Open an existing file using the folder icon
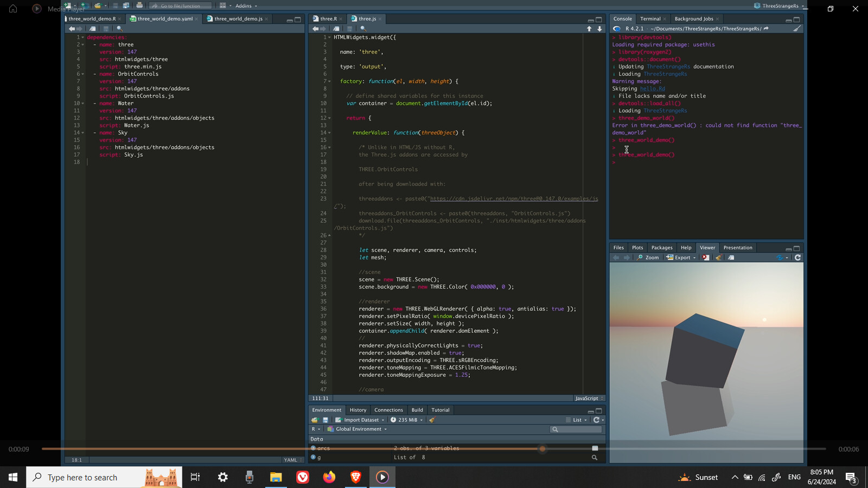The width and height of the screenshot is (868, 488). 98,5
